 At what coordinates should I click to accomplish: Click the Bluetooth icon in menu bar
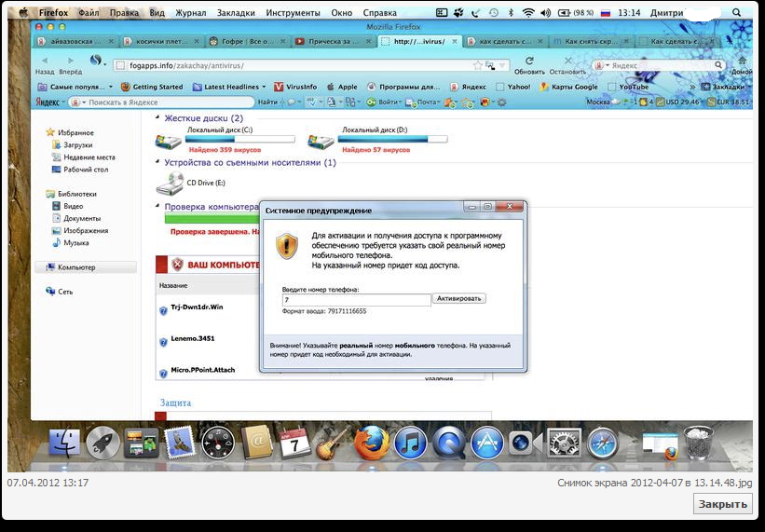pyautogui.click(x=511, y=13)
